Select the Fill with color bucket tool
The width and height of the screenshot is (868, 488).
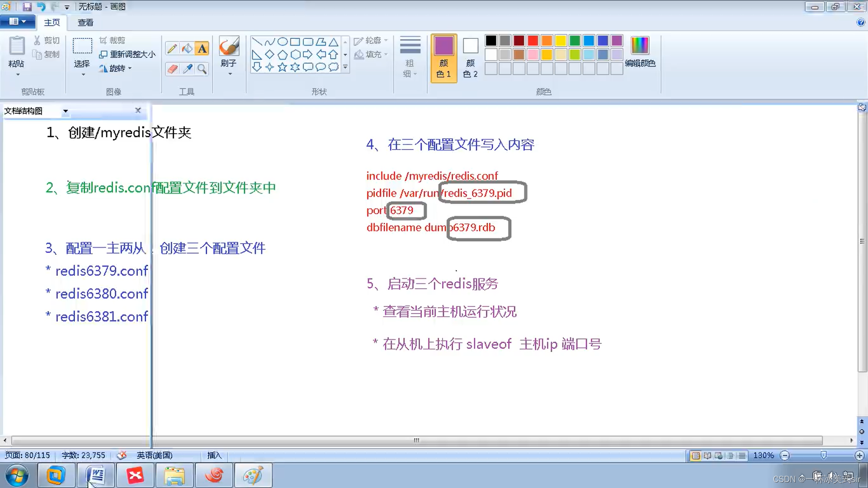187,48
